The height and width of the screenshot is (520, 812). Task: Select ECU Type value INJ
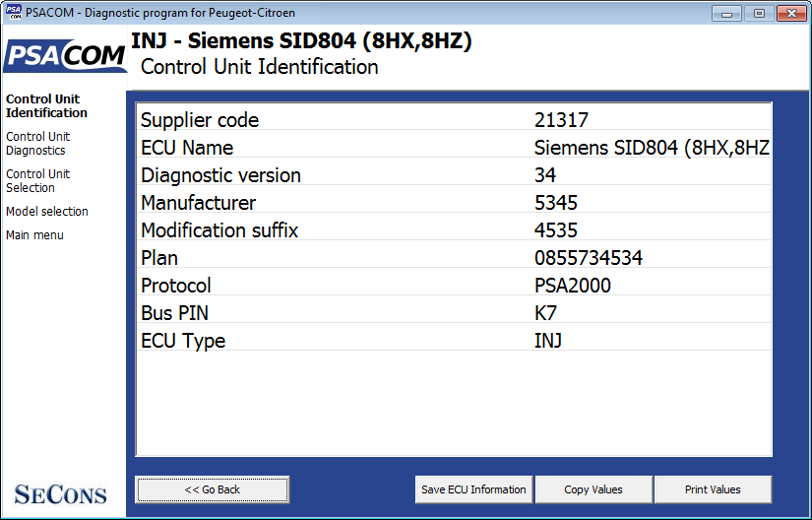(x=548, y=341)
